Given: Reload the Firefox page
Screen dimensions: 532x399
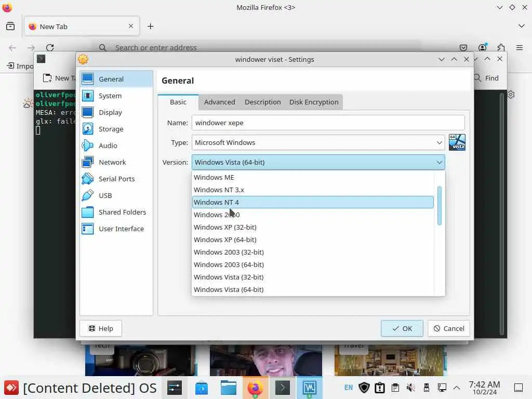Looking at the screenshot, I should pyautogui.click(x=50, y=47).
